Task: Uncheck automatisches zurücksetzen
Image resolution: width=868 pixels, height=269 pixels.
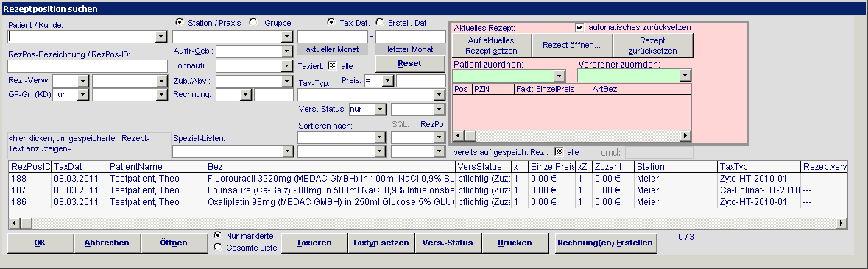Action: (x=579, y=27)
